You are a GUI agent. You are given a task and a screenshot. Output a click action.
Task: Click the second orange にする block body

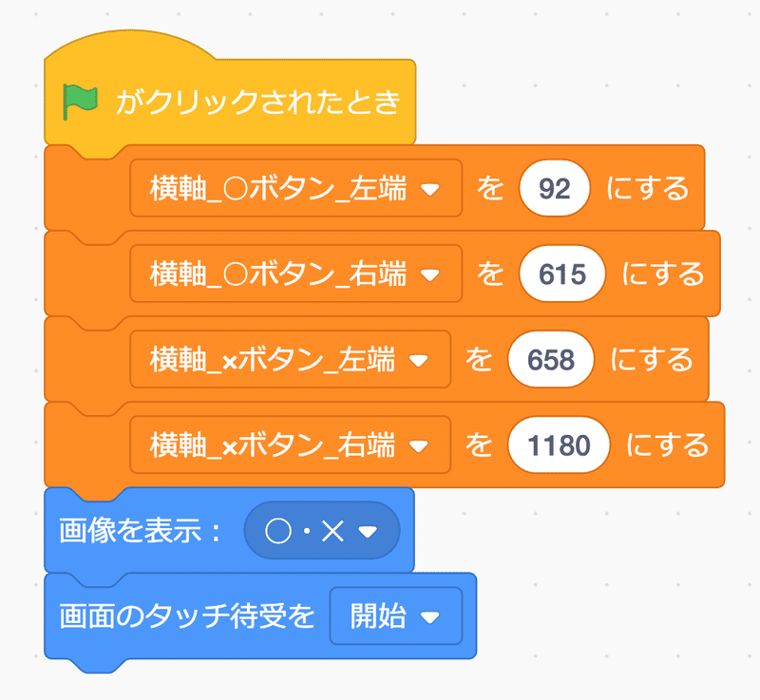[665, 274]
